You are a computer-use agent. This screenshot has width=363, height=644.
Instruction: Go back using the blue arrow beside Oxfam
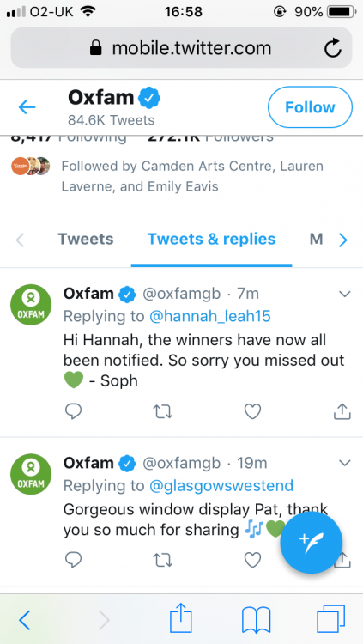(27, 107)
